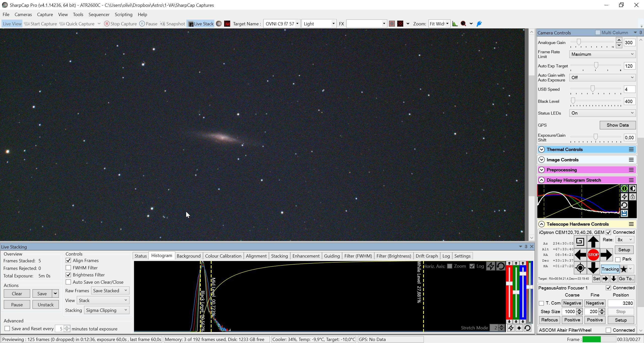Click the crosshair recenter icon in mount controls

tap(580, 268)
